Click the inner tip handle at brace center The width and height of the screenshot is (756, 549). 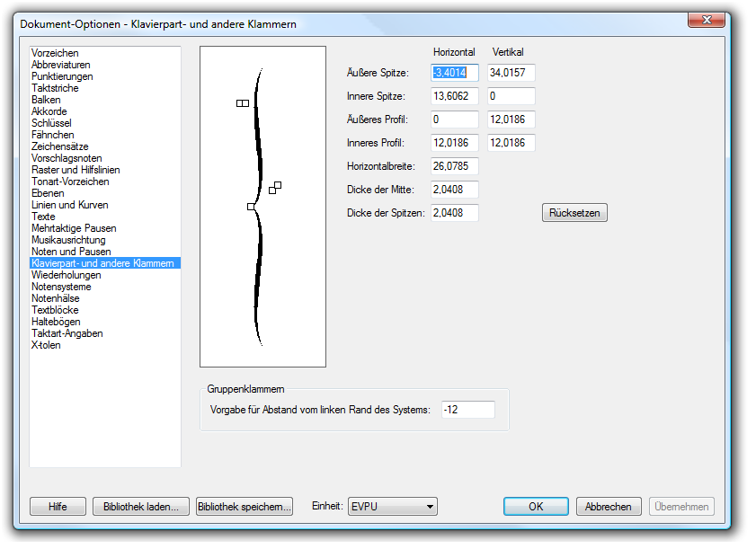tap(251, 207)
